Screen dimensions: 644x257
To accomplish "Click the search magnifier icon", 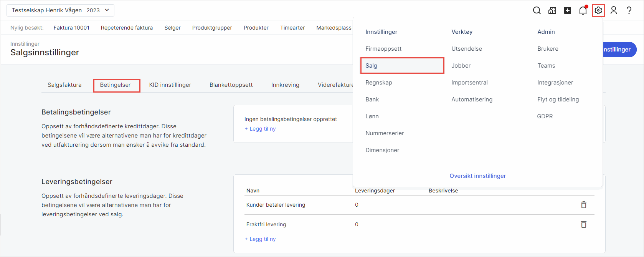I will point(537,10).
